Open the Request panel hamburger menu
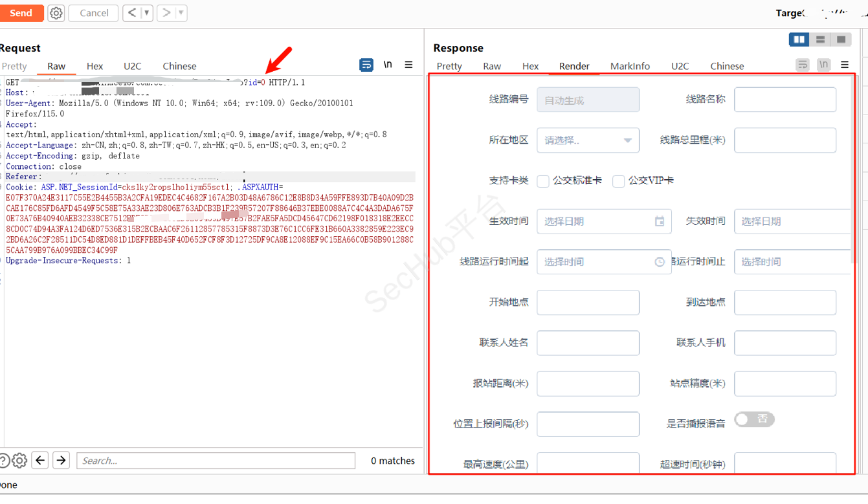The image size is (868, 504). click(x=408, y=65)
